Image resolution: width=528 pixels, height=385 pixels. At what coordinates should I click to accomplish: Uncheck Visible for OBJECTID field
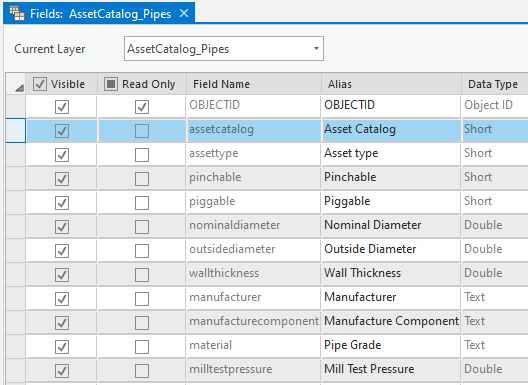pos(62,107)
